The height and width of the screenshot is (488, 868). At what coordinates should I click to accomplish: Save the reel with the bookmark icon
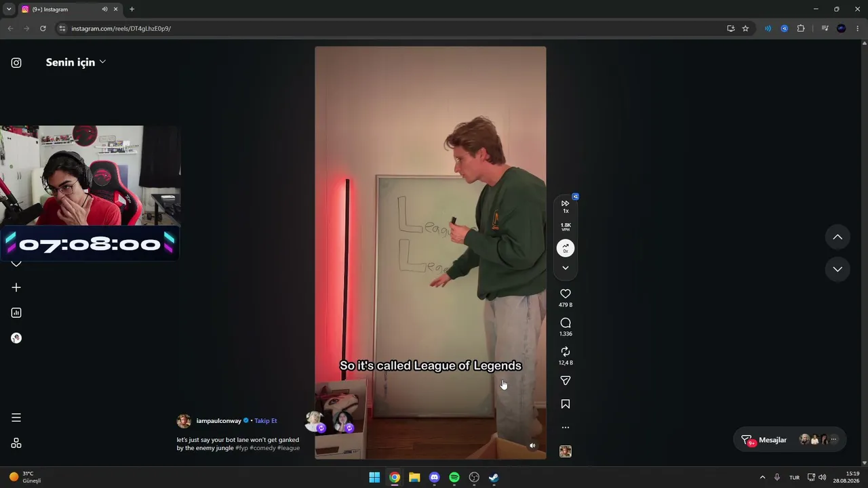(x=566, y=404)
